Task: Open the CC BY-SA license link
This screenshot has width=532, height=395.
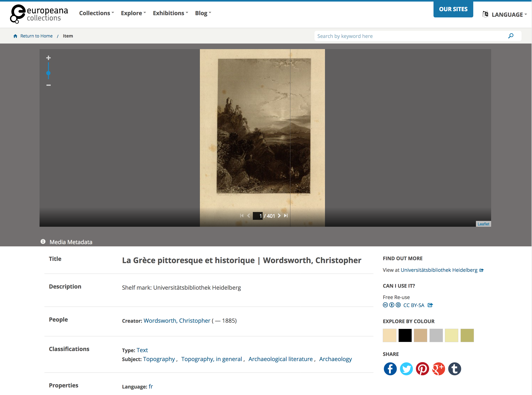Action: coord(414,305)
